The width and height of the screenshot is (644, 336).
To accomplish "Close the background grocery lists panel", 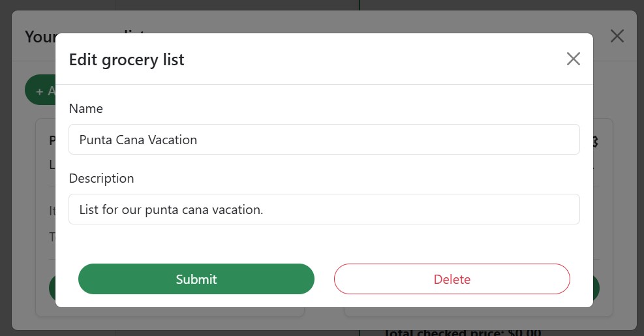I will [x=617, y=36].
